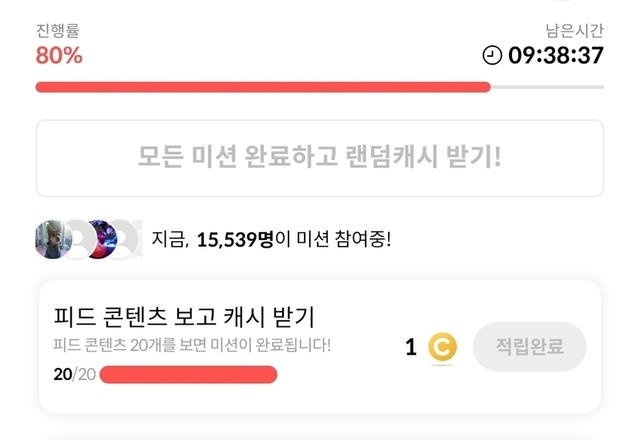Open the 피드 콘텐츠 보고 캐시 받기 mission title
640x440 pixels.
[x=184, y=317]
